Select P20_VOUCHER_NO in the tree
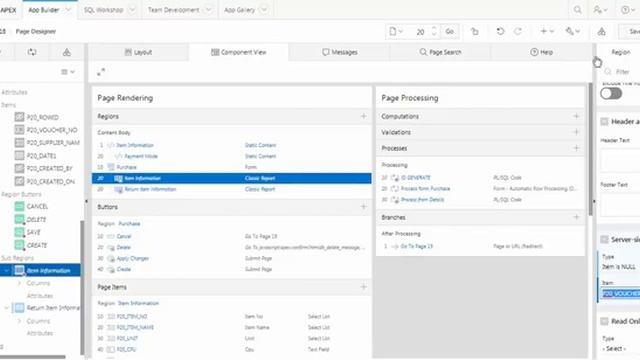Viewport: 640px width, 360px height. (52, 130)
